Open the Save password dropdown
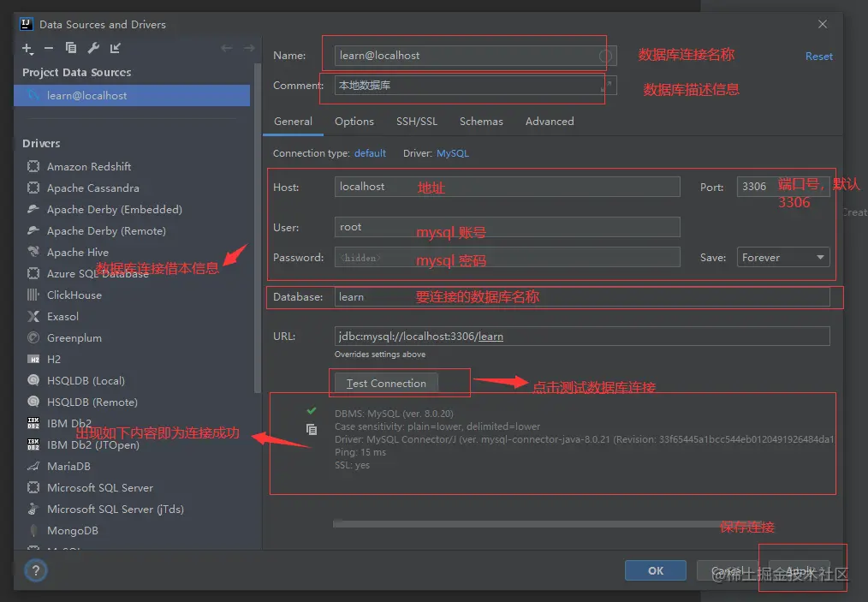 tap(782, 258)
